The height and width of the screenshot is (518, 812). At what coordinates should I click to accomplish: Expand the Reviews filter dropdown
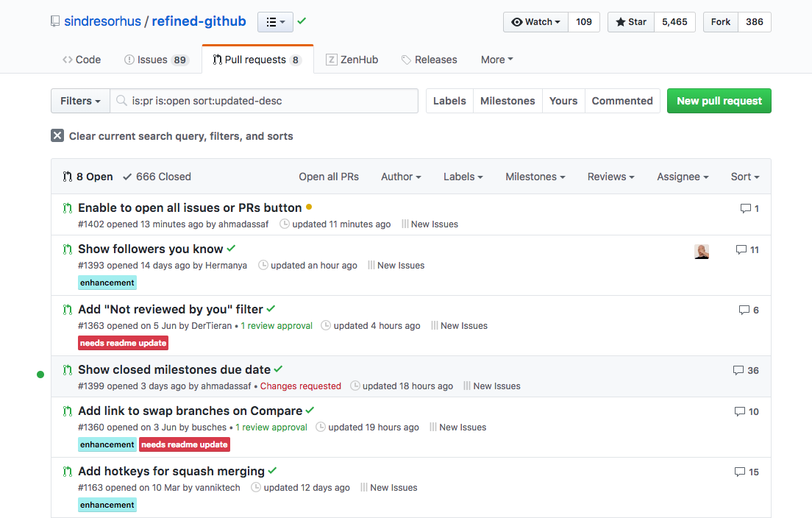point(610,177)
